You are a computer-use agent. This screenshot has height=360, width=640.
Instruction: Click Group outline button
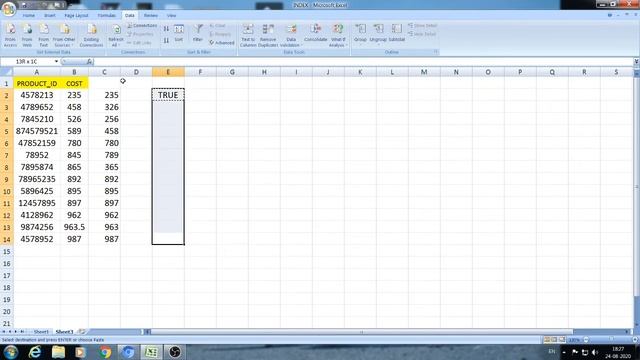click(x=360, y=33)
